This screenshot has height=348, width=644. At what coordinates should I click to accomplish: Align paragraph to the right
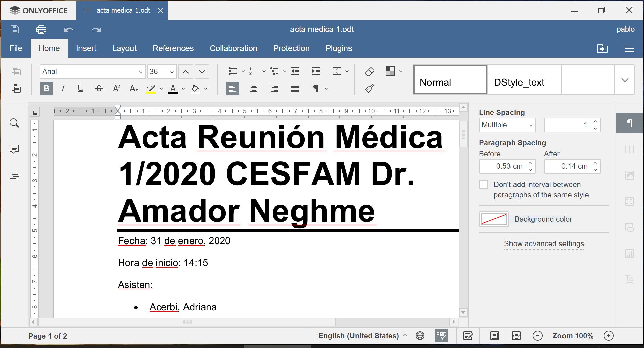tap(274, 88)
